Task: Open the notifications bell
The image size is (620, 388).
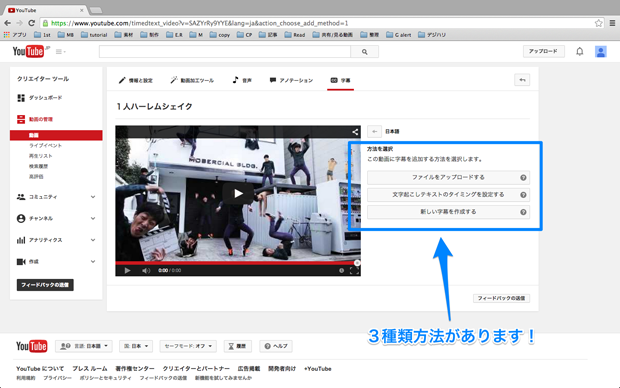Action: coord(580,51)
